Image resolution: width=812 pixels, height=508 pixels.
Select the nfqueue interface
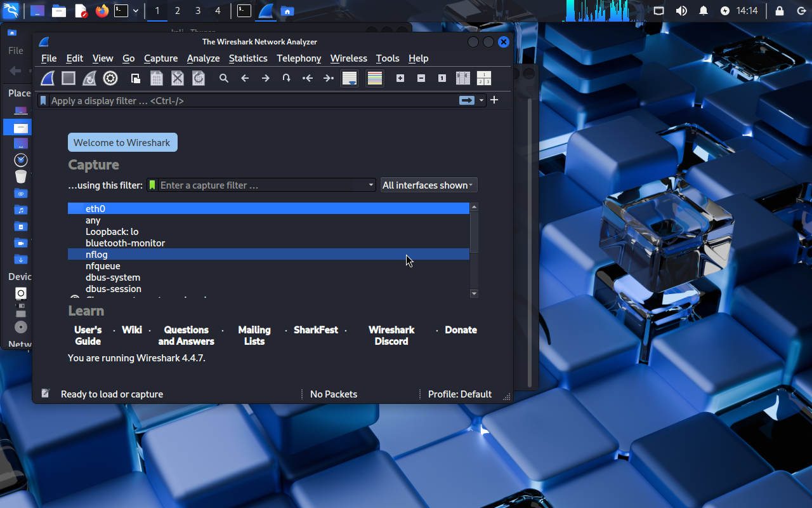(268, 265)
